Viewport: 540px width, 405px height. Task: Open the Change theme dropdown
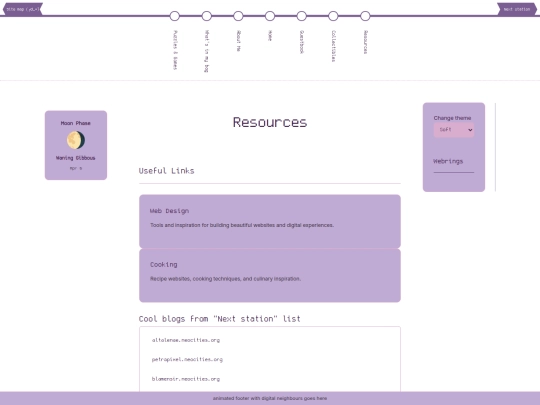[454, 130]
